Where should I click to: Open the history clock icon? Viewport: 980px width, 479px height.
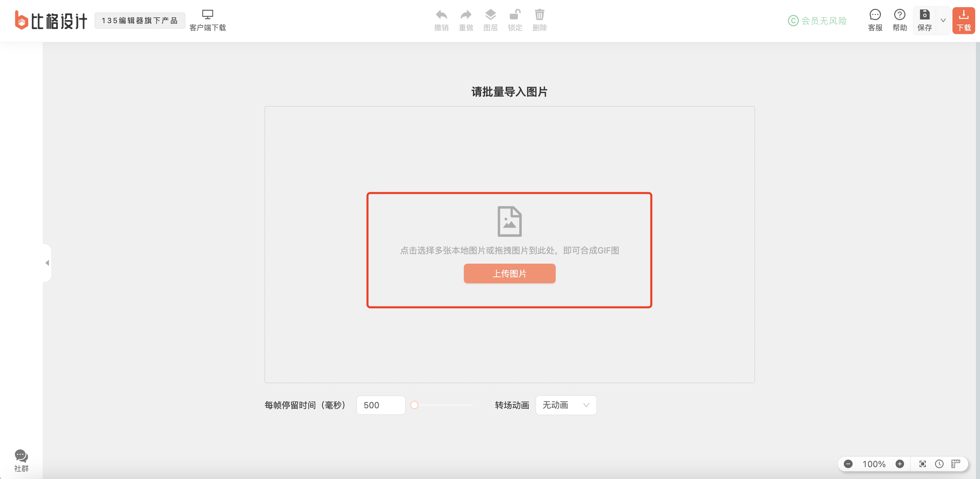(939, 464)
